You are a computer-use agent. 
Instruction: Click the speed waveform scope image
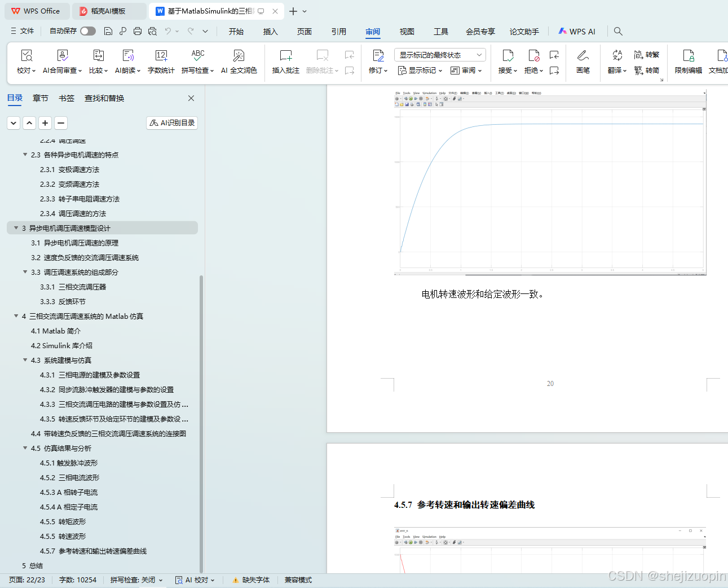coord(550,183)
